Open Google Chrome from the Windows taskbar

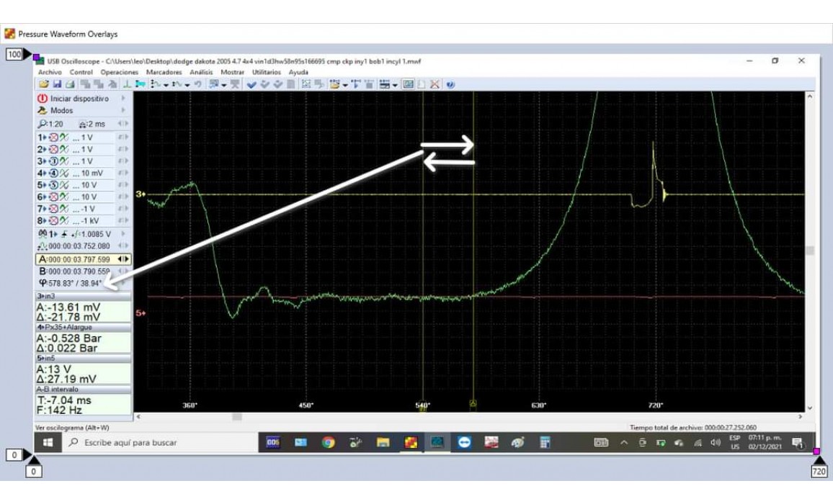click(x=328, y=442)
